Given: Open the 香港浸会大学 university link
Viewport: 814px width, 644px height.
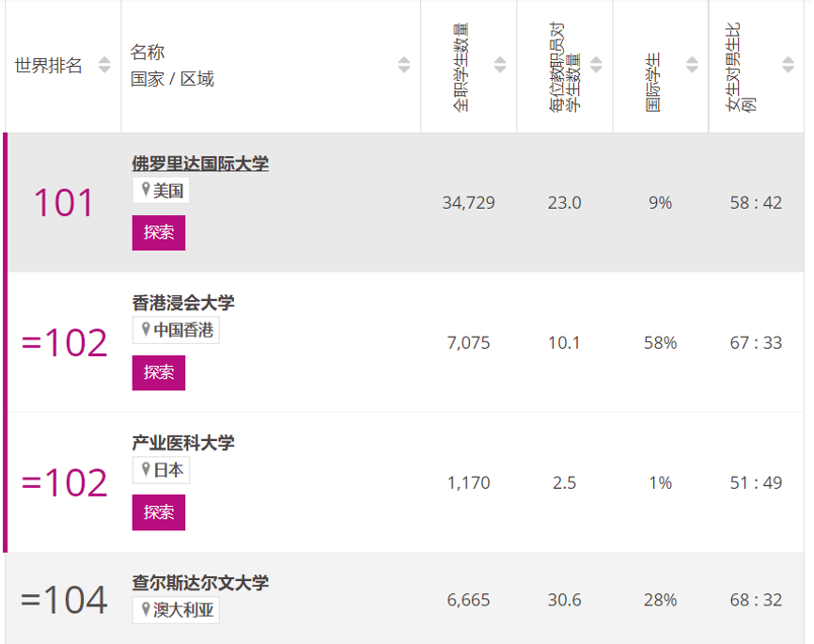Looking at the screenshot, I should point(185,304).
